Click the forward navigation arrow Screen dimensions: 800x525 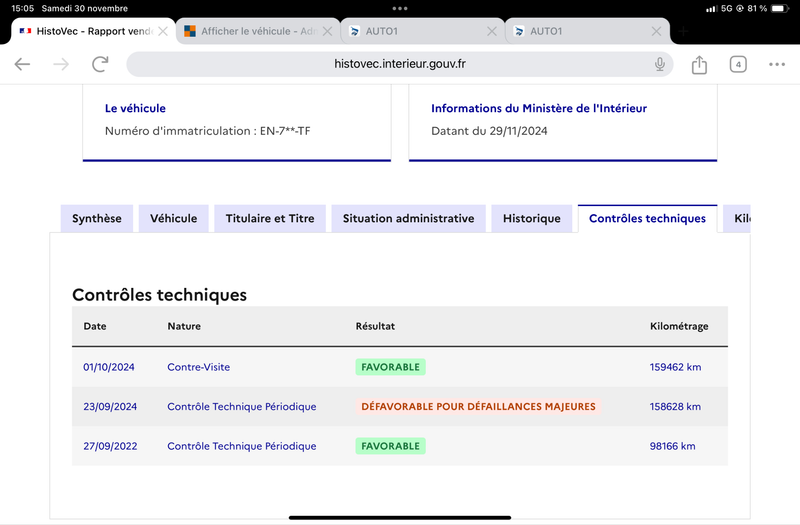point(61,64)
